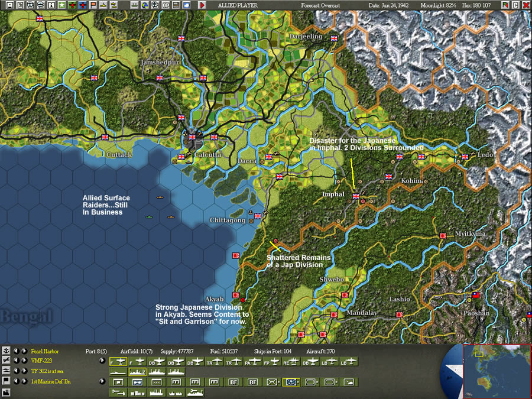Click 'TF 302 is at sea' label

(47, 371)
